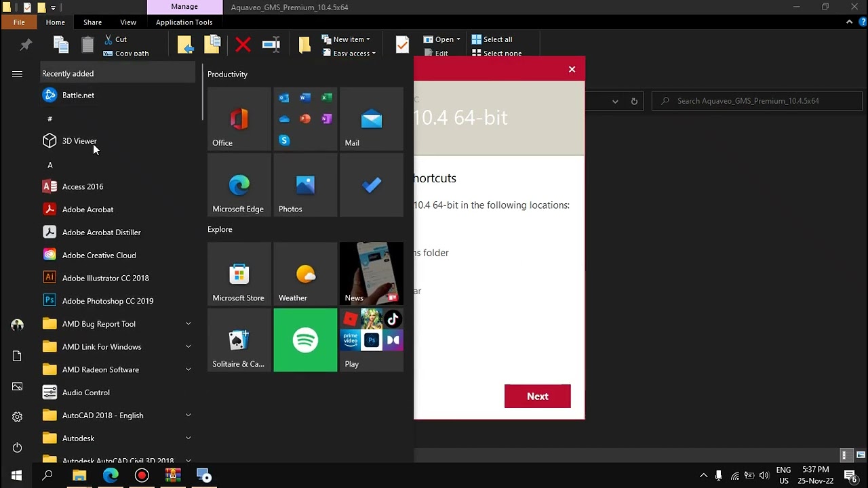Launch Microsoft Edge tile
The width and height of the screenshot is (868, 488).
(x=239, y=185)
